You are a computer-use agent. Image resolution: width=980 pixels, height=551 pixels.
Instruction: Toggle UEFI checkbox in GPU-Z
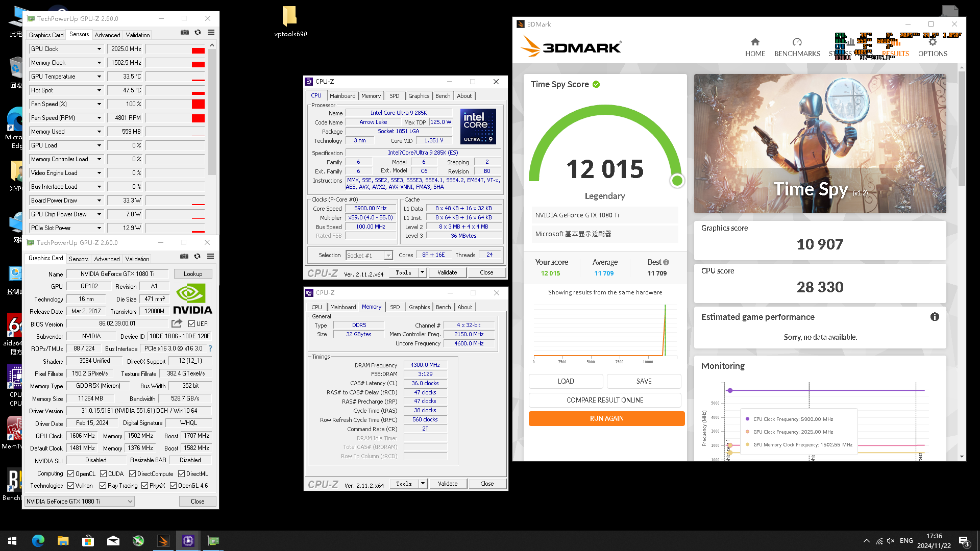[191, 323]
